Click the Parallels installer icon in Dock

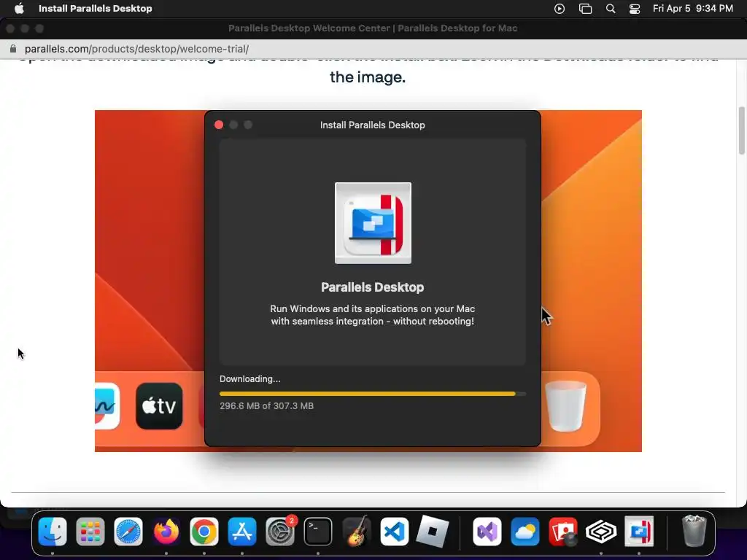(639, 532)
